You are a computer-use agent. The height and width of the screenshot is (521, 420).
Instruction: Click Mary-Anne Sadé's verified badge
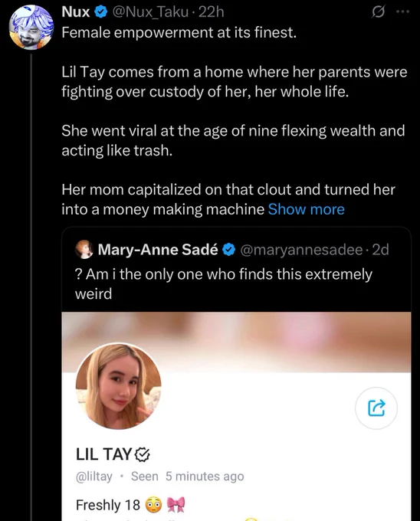(x=228, y=250)
